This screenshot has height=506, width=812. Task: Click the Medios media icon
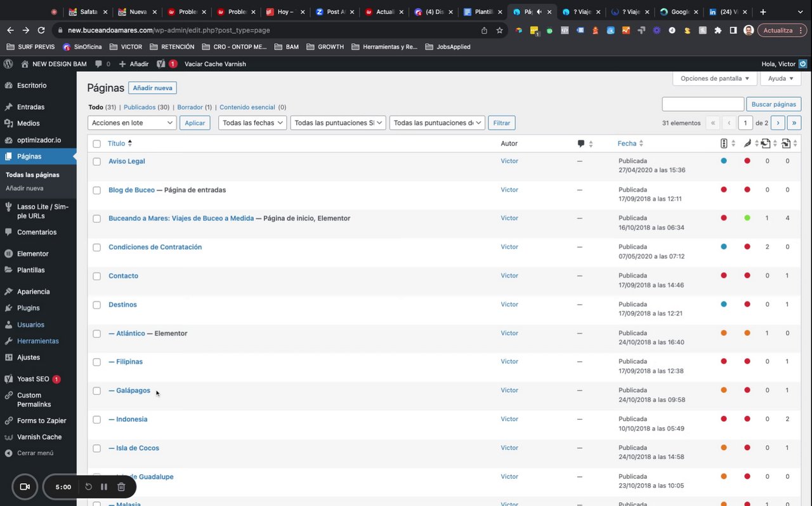[8, 124]
